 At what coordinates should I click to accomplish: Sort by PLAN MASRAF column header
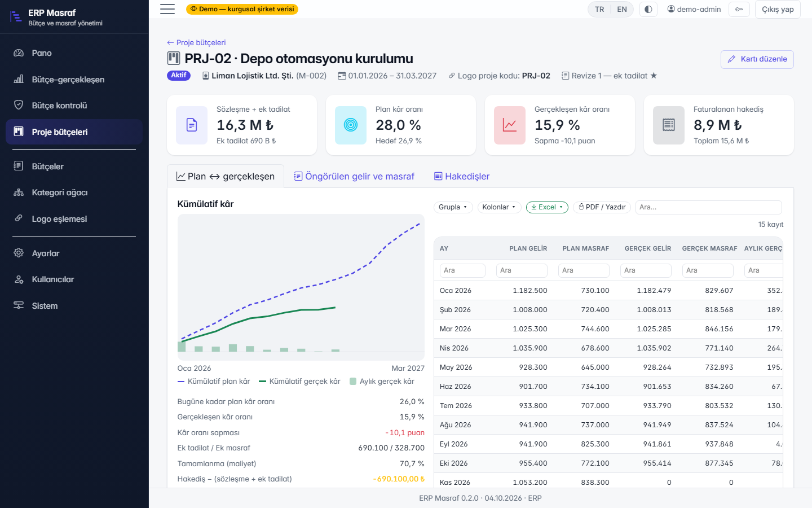pyautogui.click(x=586, y=248)
